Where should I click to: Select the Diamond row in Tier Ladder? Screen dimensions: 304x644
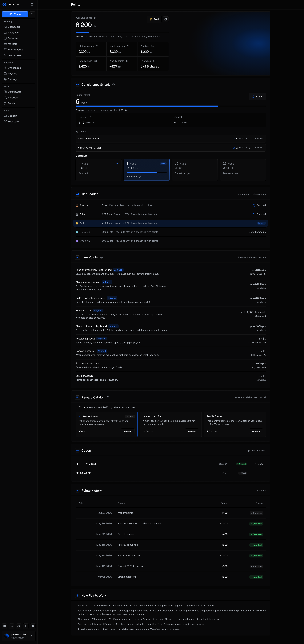171,232
